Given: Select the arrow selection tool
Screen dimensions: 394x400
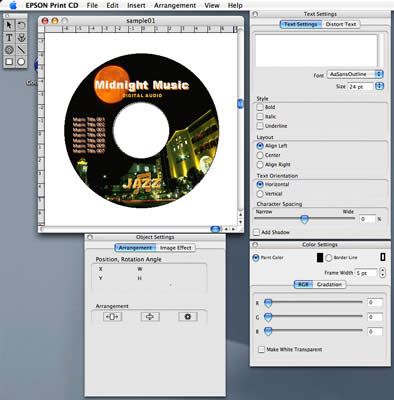Looking at the screenshot, I should coord(9,25).
